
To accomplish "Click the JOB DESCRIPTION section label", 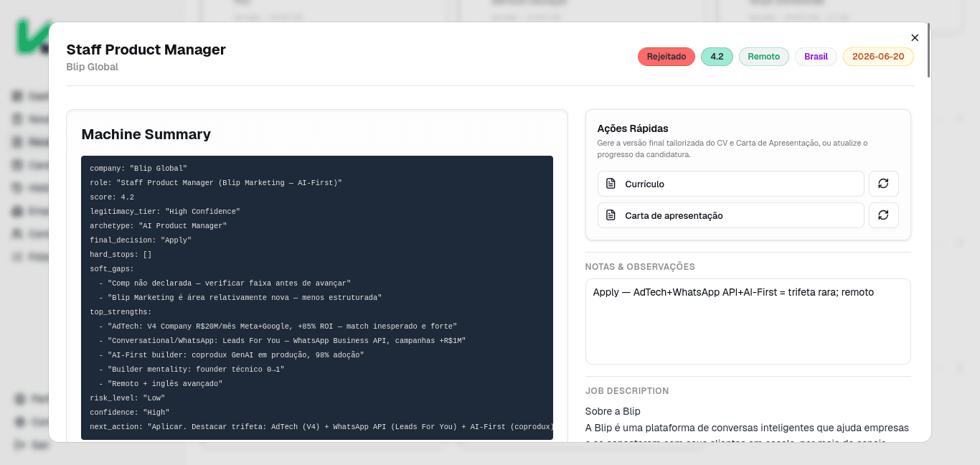I will [x=627, y=391].
